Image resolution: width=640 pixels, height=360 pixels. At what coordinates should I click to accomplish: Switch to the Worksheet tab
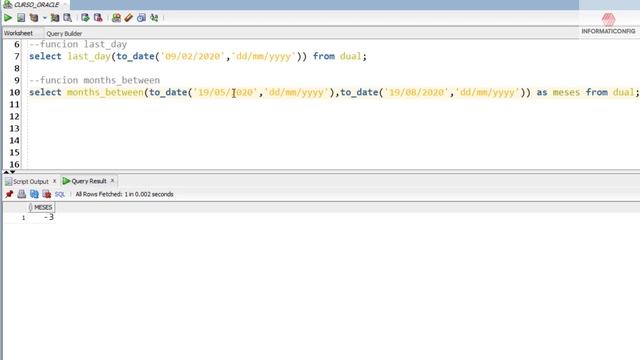[18, 33]
